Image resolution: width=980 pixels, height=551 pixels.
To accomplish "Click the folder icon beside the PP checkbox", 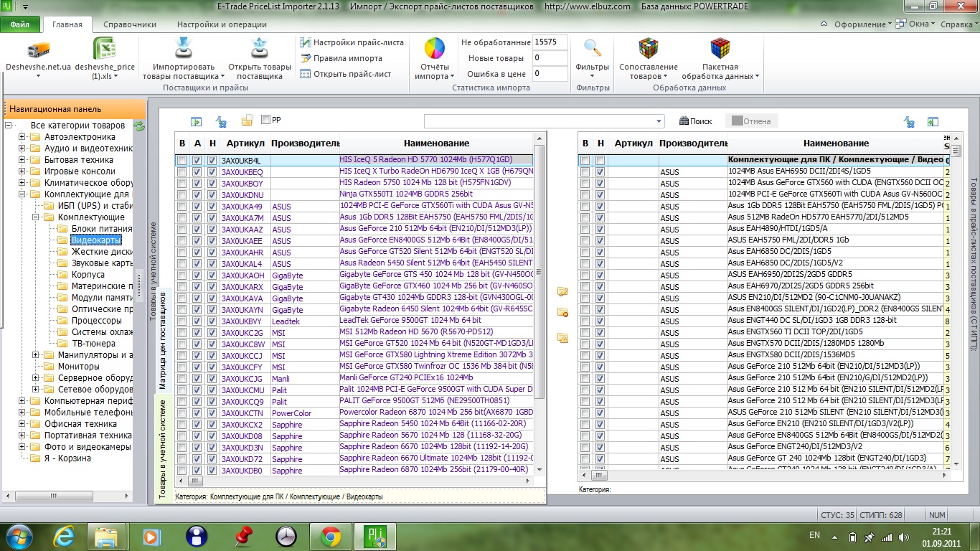I will (x=247, y=121).
